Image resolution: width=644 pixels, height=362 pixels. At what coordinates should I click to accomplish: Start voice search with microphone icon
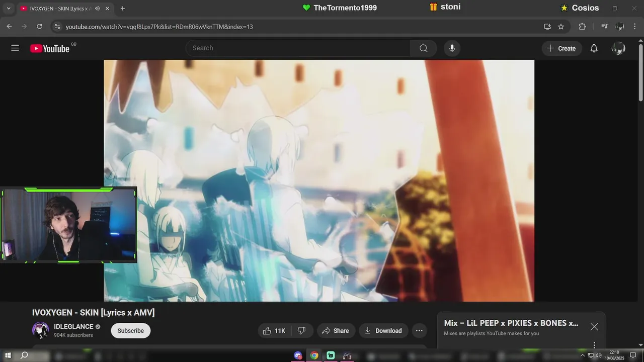pyautogui.click(x=452, y=48)
